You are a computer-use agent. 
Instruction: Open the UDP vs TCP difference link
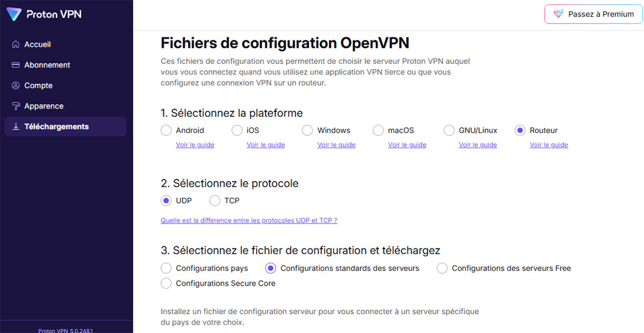point(248,220)
